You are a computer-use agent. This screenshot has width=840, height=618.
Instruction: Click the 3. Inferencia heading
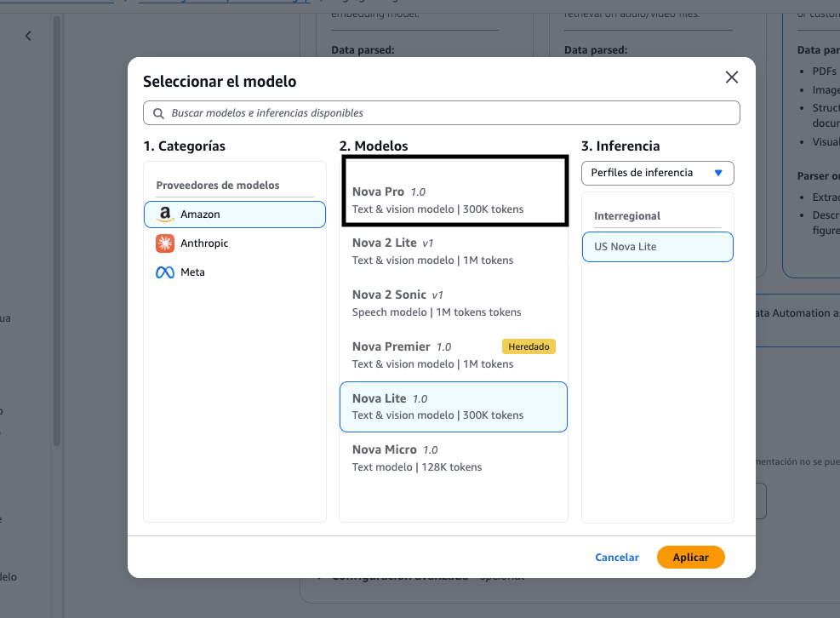click(620, 146)
